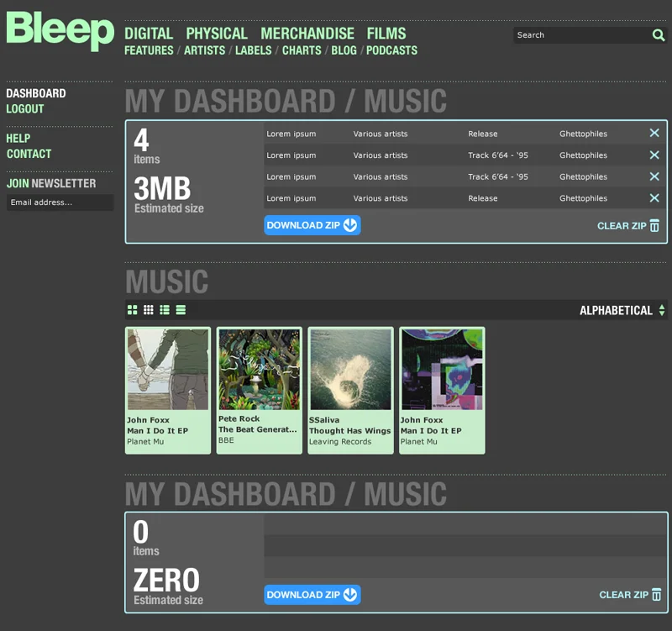
Task: Select Dashboard in the sidebar
Action: pyautogui.click(x=36, y=93)
